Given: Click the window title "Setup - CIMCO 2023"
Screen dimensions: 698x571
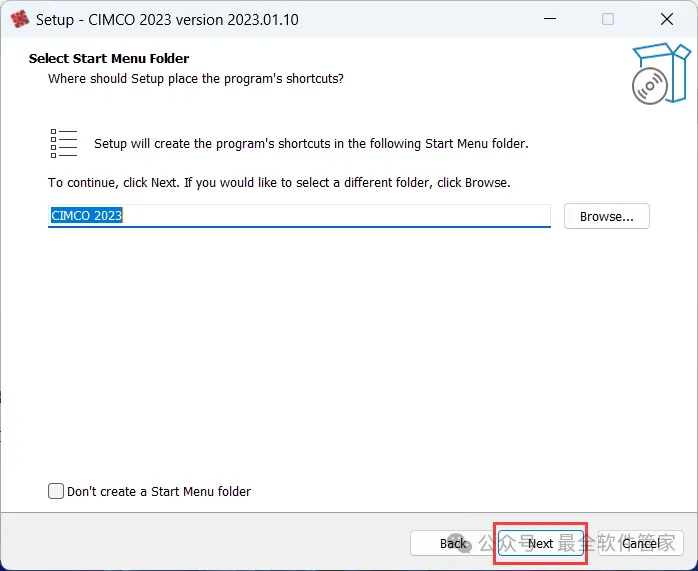Looking at the screenshot, I should 167,20.
